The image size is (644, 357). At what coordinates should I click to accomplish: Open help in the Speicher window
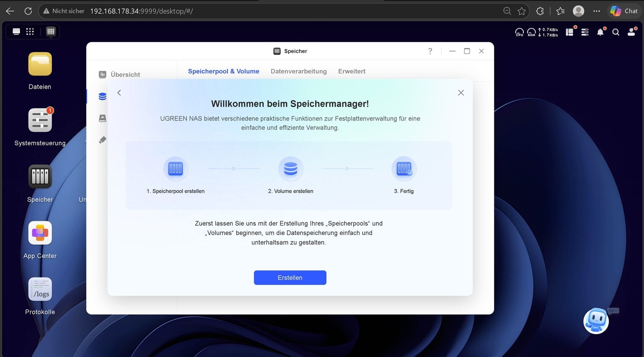point(430,51)
